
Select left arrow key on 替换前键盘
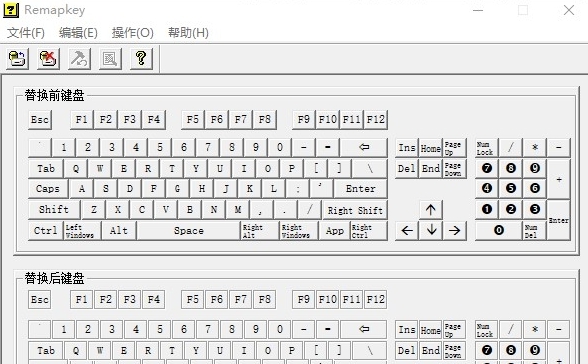click(407, 231)
